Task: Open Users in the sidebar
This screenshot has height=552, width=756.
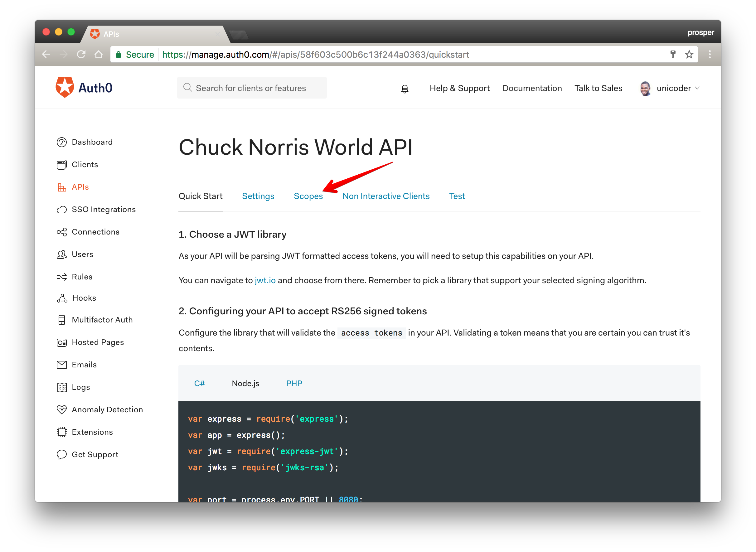Action: coord(83,254)
